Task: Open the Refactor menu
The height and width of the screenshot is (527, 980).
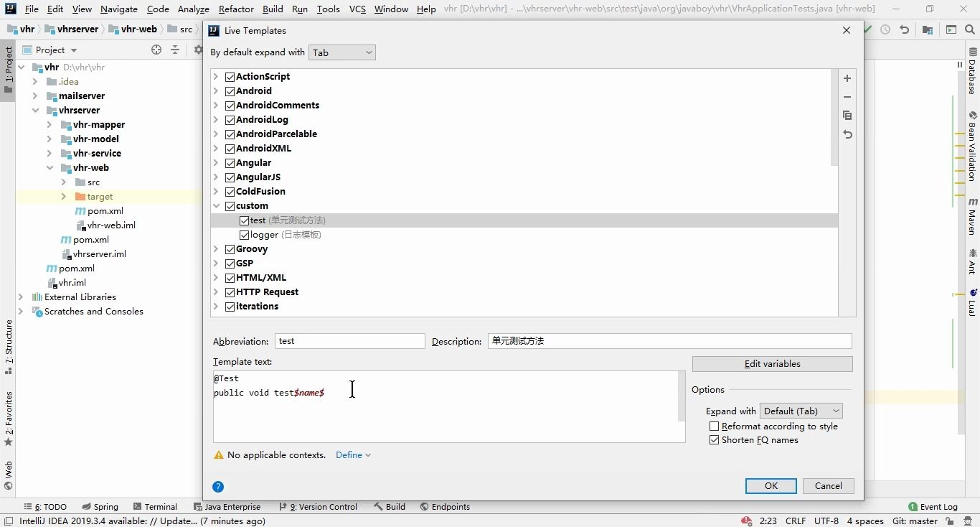Action: pos(236,9)
